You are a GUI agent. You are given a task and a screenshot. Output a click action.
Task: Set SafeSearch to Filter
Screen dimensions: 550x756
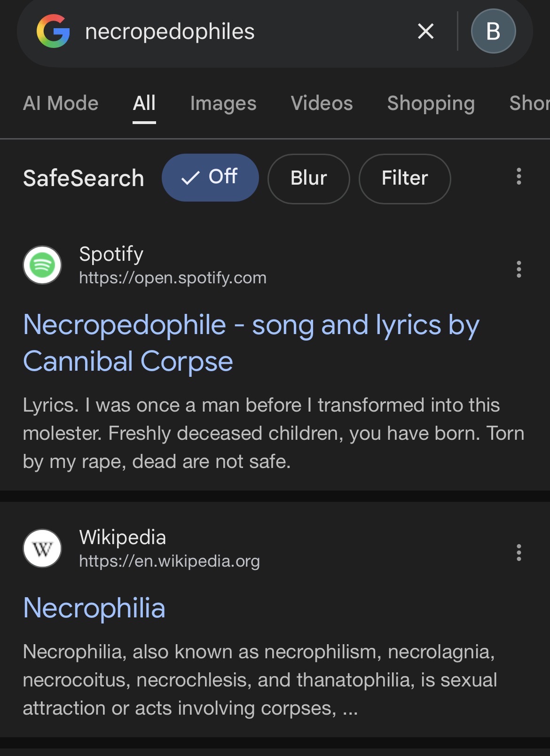click(404, 179)
